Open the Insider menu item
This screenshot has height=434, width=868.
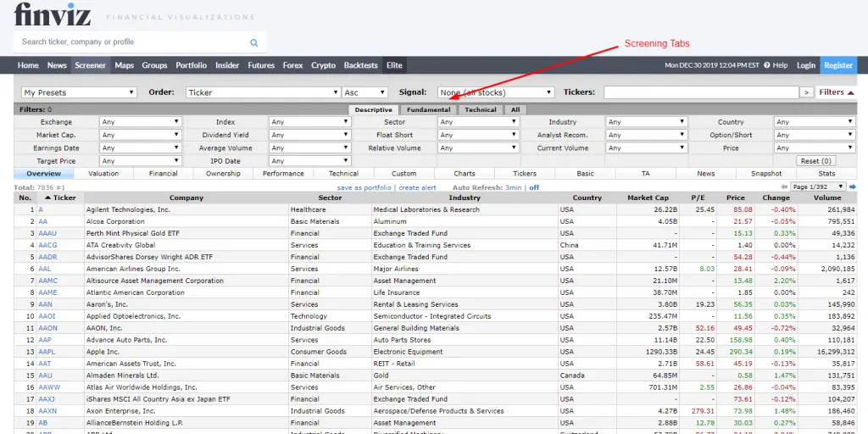click(227, 65)
